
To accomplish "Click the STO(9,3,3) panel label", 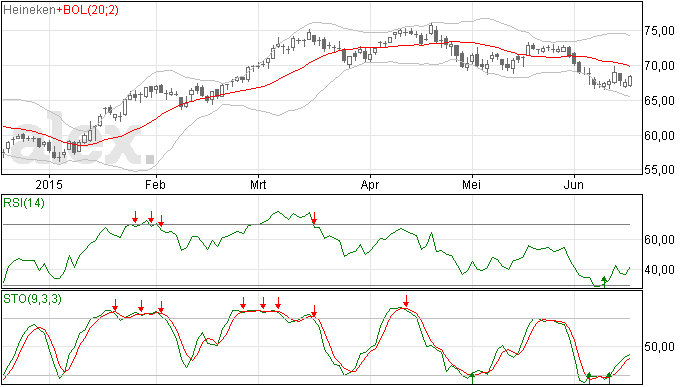I will coord(32,299).
